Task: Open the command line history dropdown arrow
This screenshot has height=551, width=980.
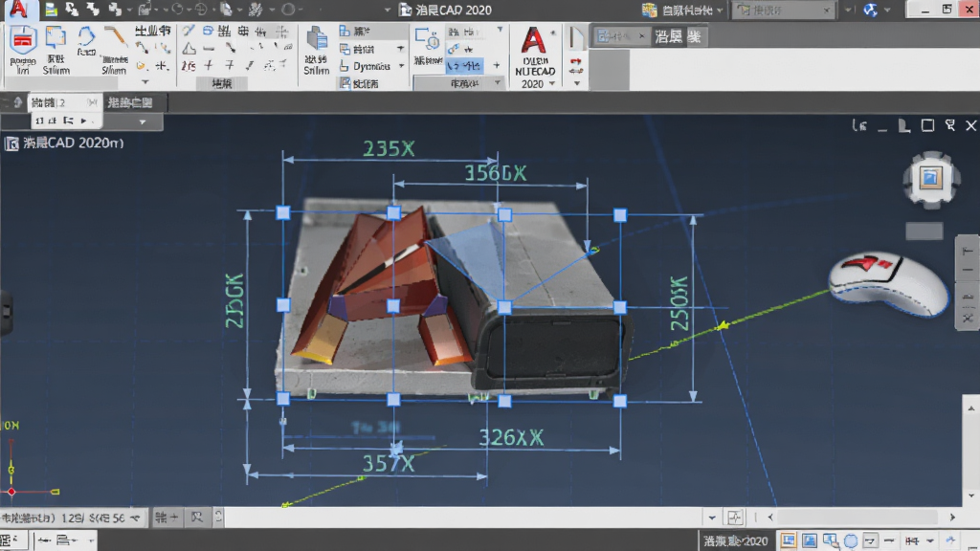Action: tap(712, 518)
